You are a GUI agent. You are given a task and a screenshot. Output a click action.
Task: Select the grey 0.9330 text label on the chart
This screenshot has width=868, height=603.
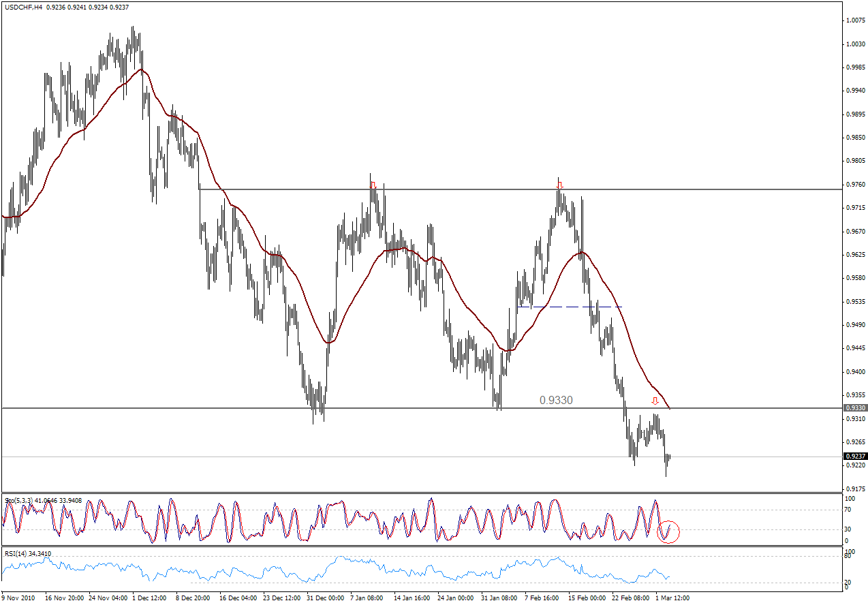[x=556, y=401]
